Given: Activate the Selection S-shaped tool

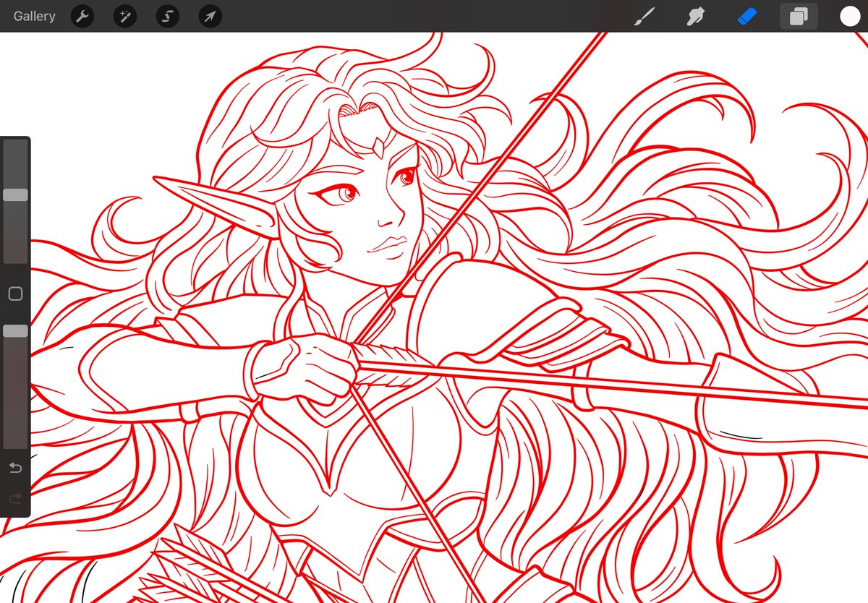Looking at the screenshot, I should point(168,16).
